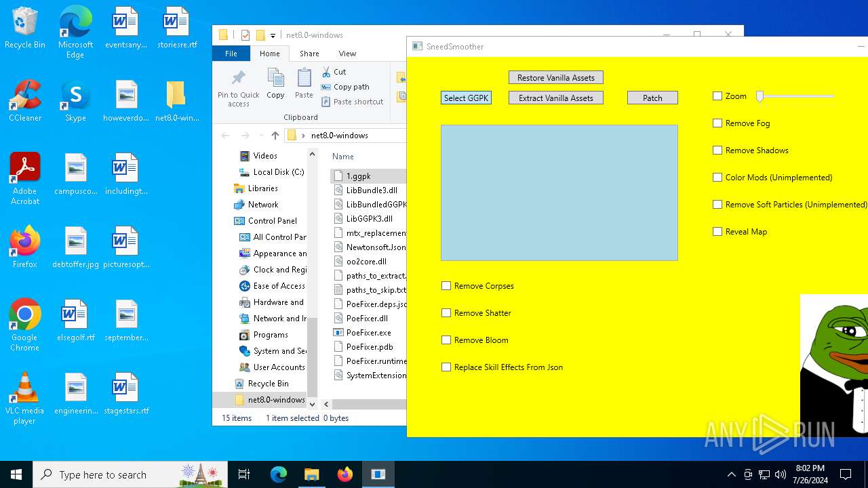Switch to the Home ribbon tab
Image resolution: width=868 pixels, height=488 pixels.
(269, 54)
